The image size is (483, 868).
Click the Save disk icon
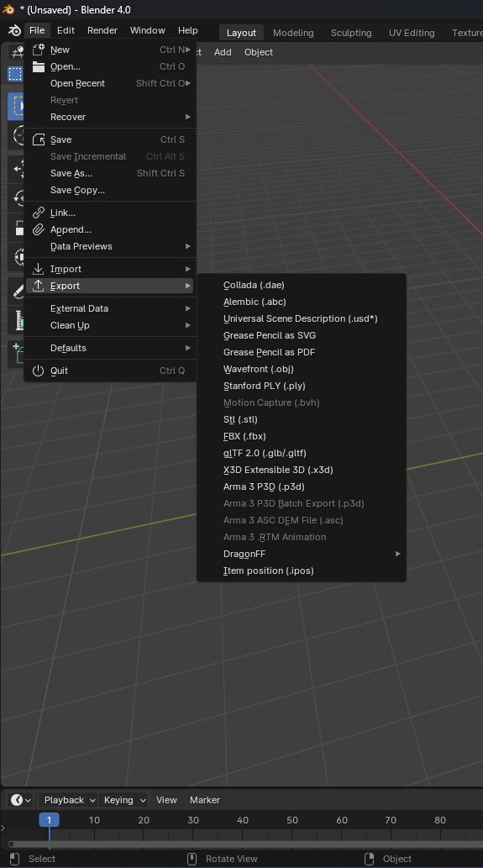(38, 139)
